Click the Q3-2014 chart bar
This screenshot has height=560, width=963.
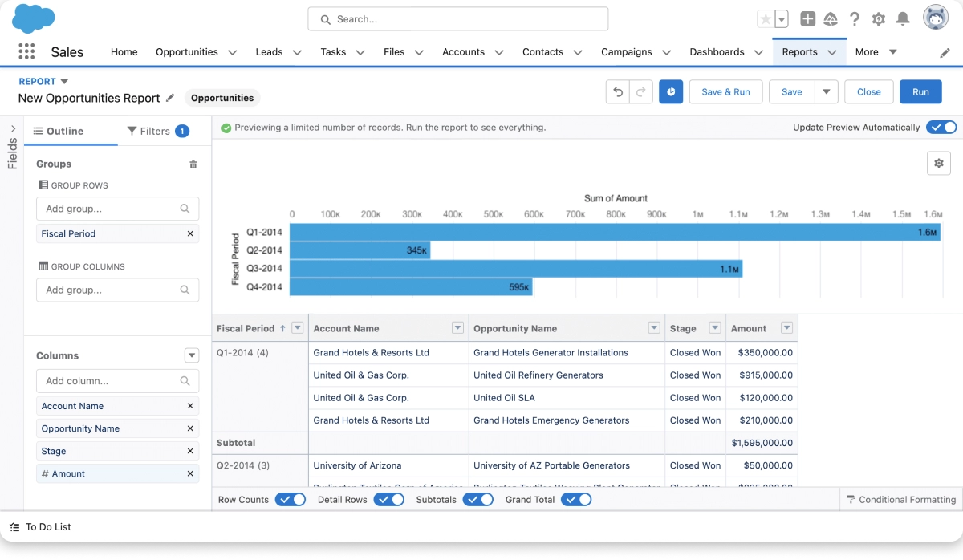point(516,269)
